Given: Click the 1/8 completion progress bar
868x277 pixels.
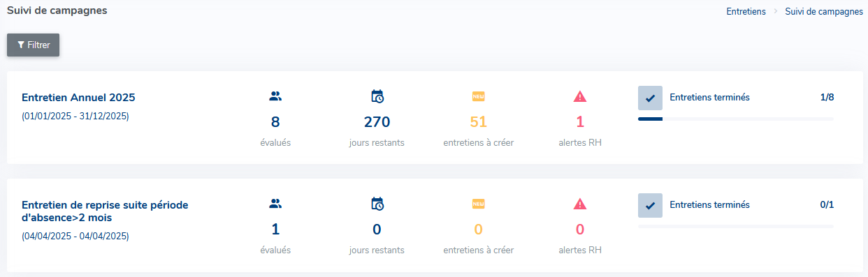Looking at the screenshot, I should click(736, 119).
